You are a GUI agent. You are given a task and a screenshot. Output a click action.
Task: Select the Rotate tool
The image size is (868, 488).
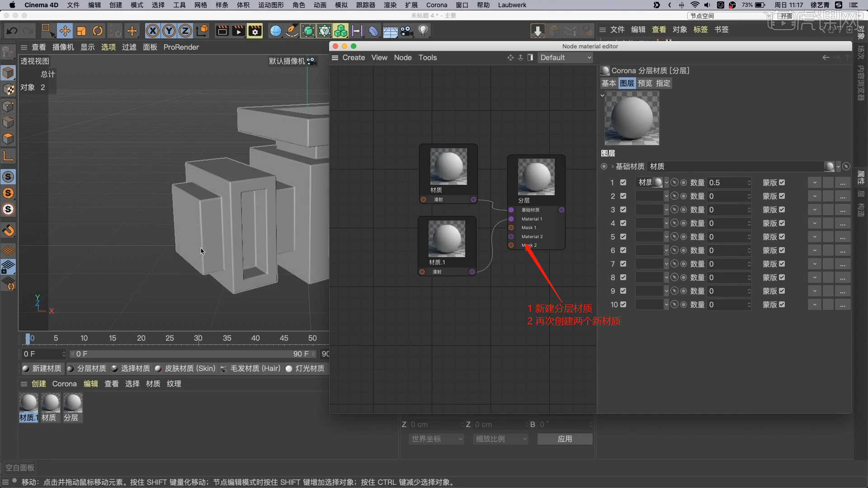click(98, 31)
